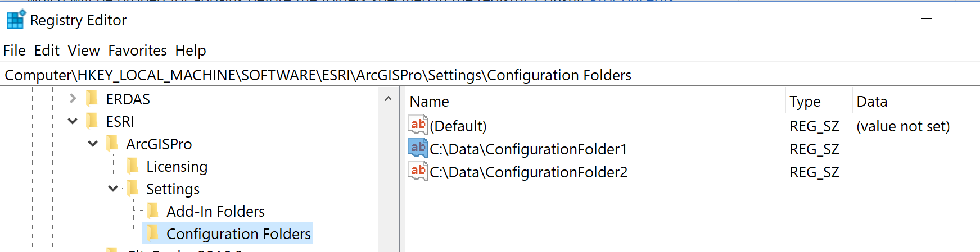980x252 pixels.
Task: Click the Type column header
Action: 819,102
